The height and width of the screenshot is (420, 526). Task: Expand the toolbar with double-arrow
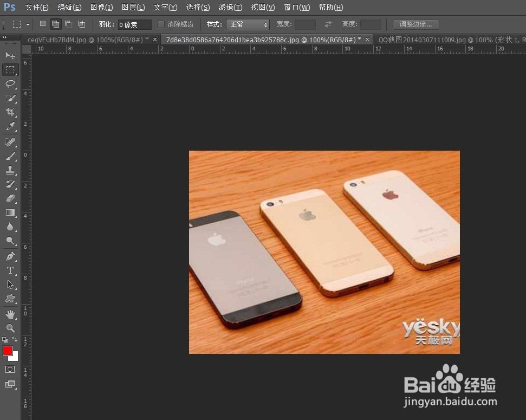(x=4, y=37)
